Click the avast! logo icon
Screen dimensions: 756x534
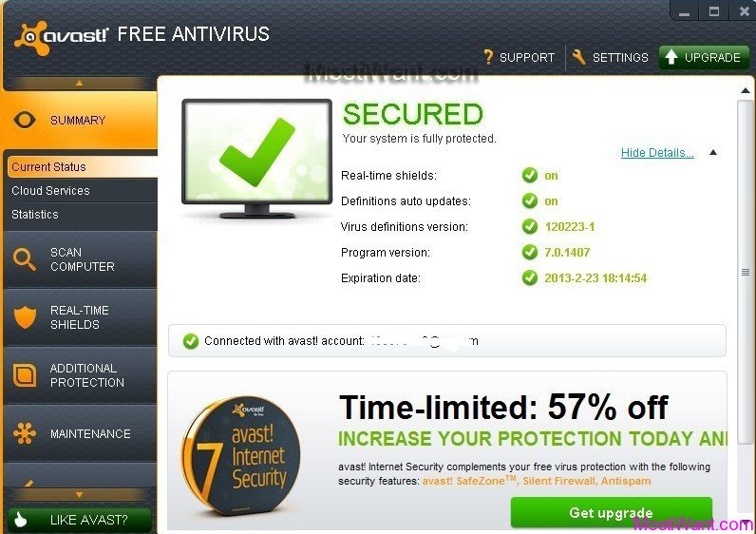tap(32, 38)
